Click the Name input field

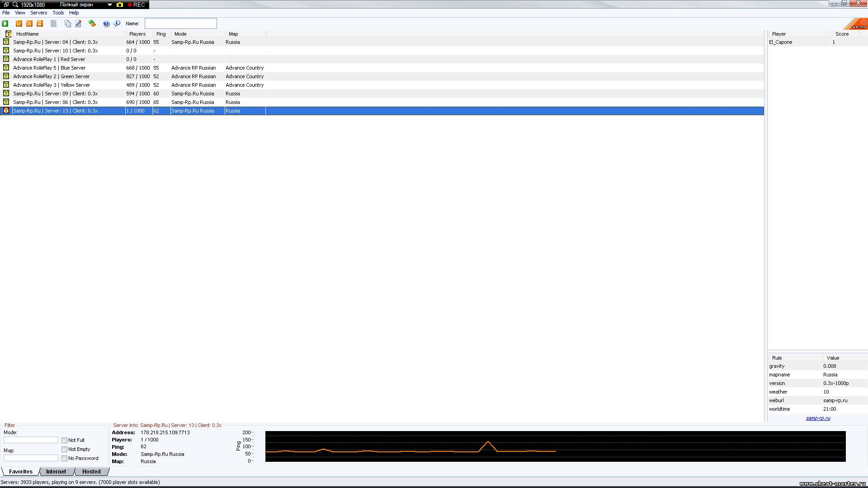(x=180, y=23)
